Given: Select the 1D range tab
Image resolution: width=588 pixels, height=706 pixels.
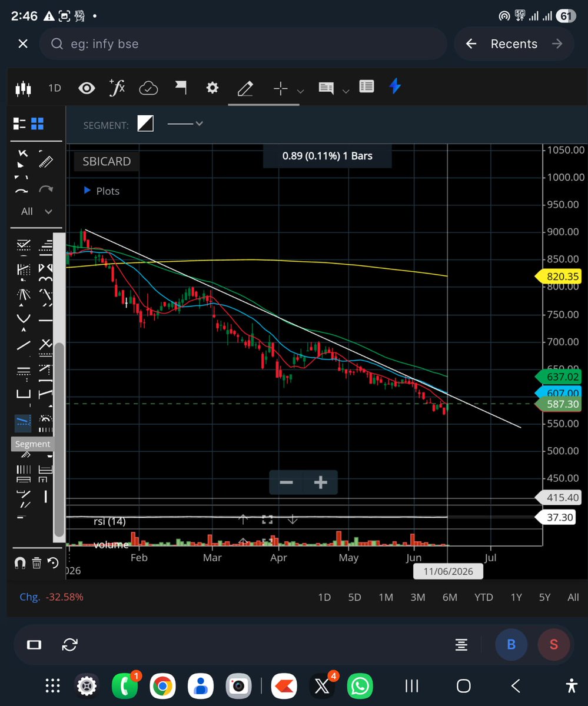Looking at the screenshot, I should click(324, 597).
